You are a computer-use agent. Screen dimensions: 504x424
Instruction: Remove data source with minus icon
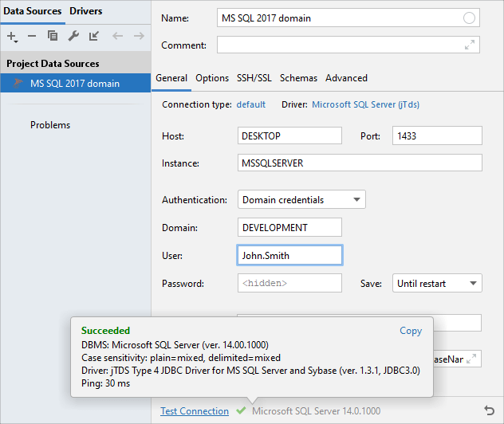coord(32,37)
